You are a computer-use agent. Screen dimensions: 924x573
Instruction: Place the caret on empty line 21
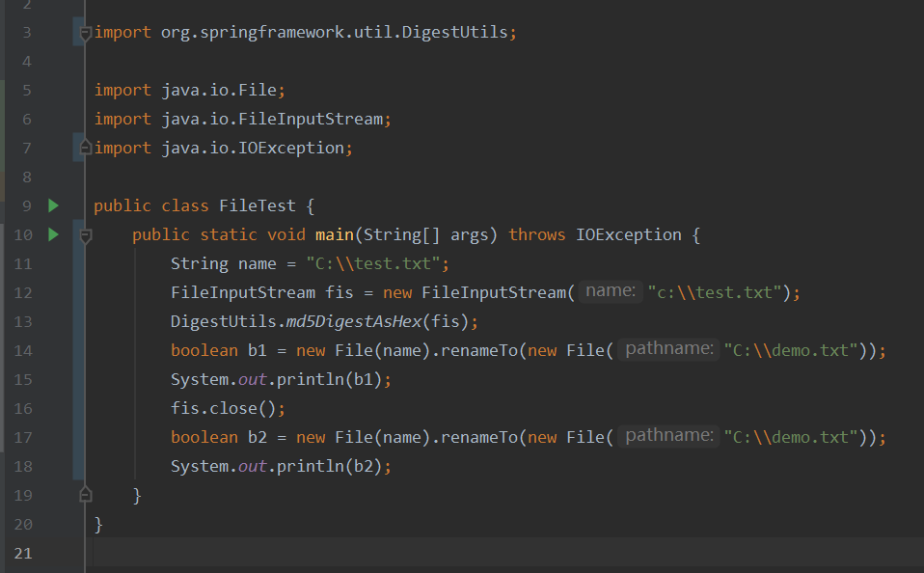tap(386, 553)
